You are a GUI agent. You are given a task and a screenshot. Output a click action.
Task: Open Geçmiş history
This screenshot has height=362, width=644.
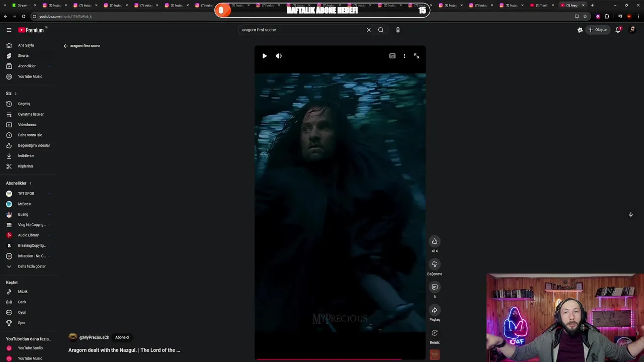pos(28,104)
